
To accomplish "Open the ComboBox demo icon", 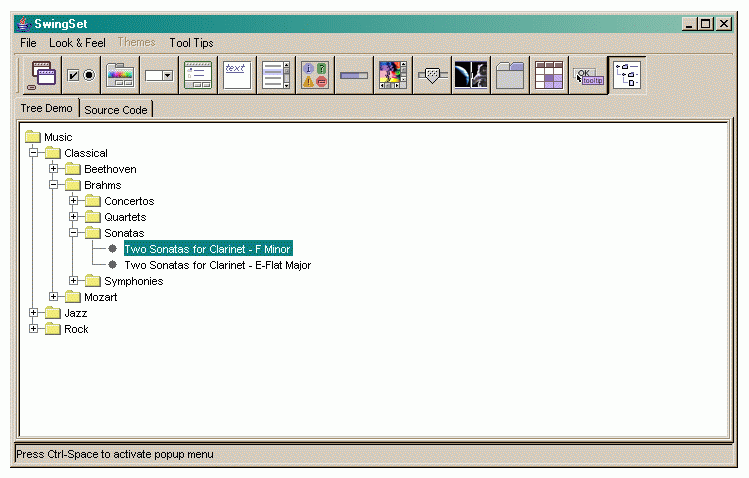I will [159, 75].
